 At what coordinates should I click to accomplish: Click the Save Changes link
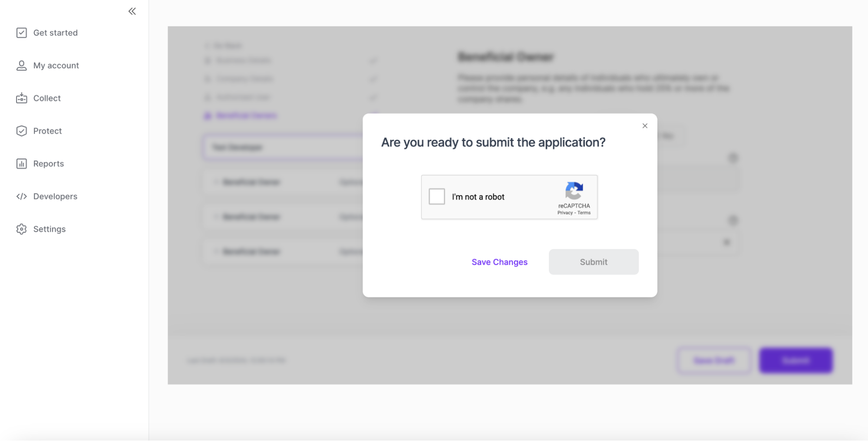499,262
